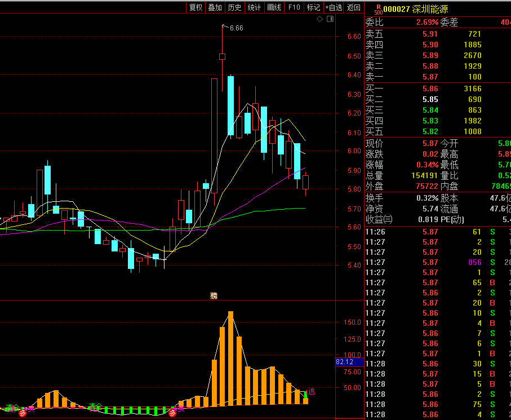Click the 榜 ranking badge icon

[214, 296]
